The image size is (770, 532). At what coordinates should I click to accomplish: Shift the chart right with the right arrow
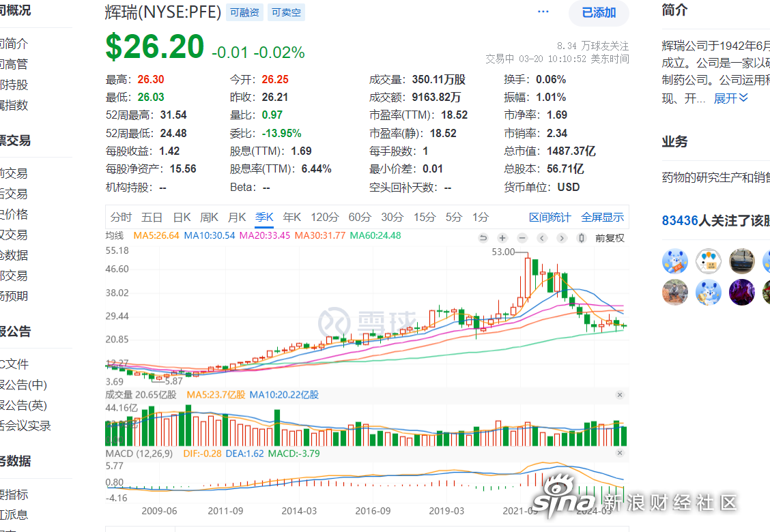(x=562, y=238)
